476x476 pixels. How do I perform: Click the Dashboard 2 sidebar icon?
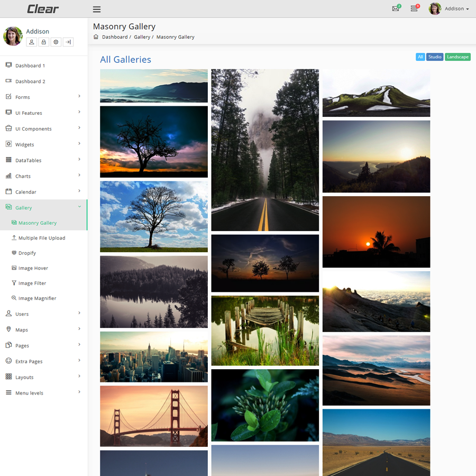pyautogui.click(x=8, y=81)
